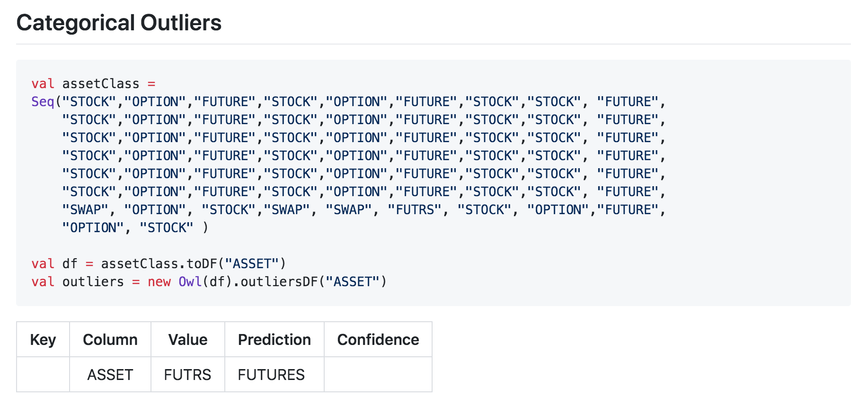The height and width of the screenshot is (398, 868).
Task: Click the purple "Owl" class name
Action: [x=190, y=282]
